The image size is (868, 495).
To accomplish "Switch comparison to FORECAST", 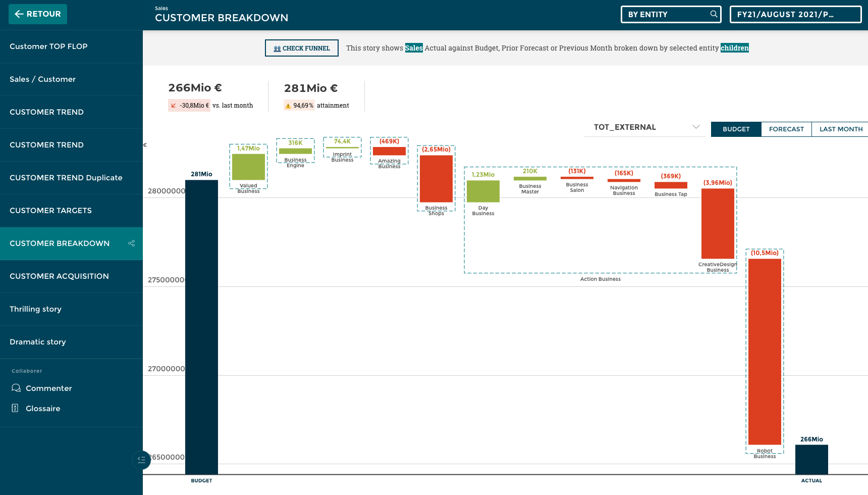I will coord(786,129).
